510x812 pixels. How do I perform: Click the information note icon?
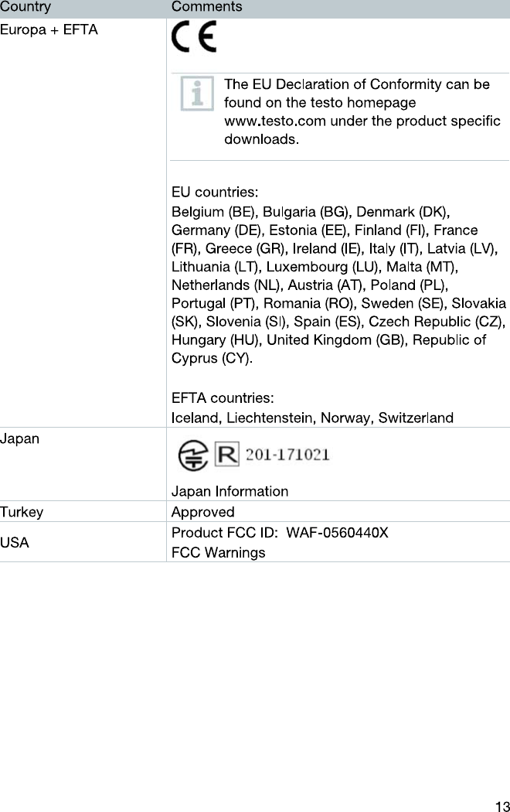click(197, 94)
